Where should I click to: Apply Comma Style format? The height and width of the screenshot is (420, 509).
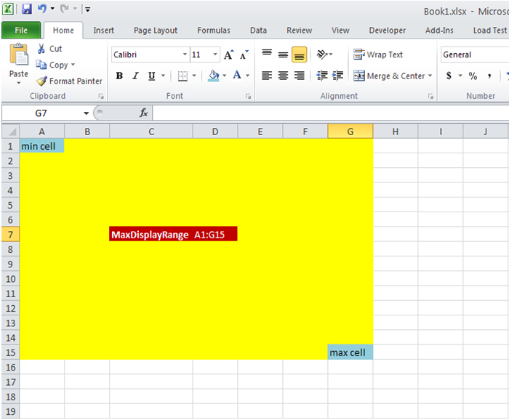point(489,76)
